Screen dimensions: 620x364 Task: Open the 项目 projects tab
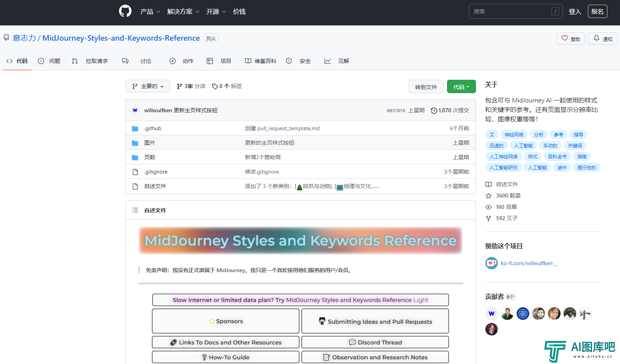[219, 61]
